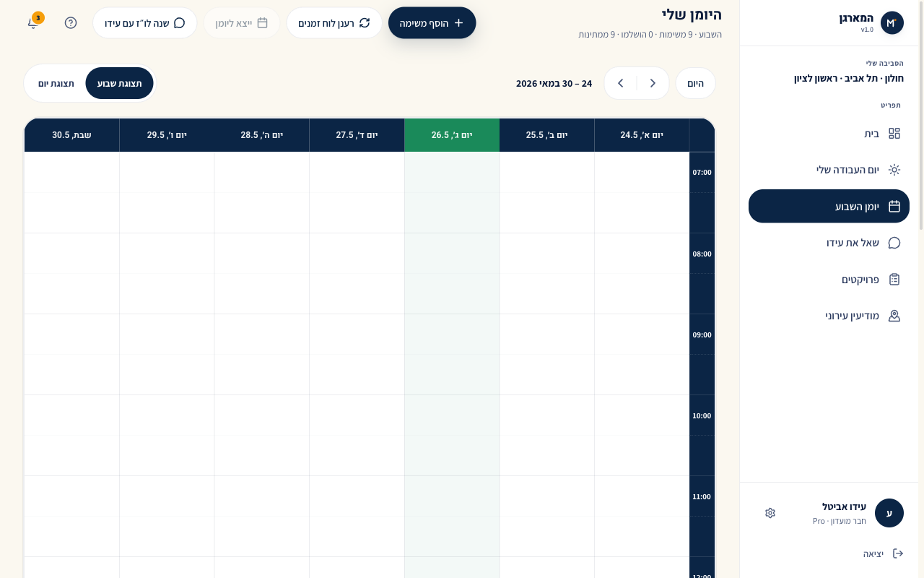The height and width of the screenshot is (578, 924).
Task: Click the refresh icon in רענן לוח זמנים
Action: pyautogui.click(x=365, y=23)
